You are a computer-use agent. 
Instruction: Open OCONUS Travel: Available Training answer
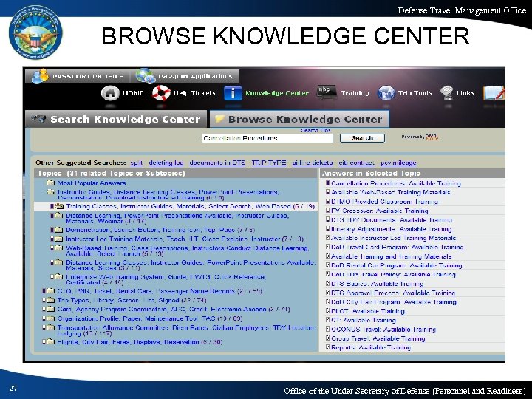383,329
